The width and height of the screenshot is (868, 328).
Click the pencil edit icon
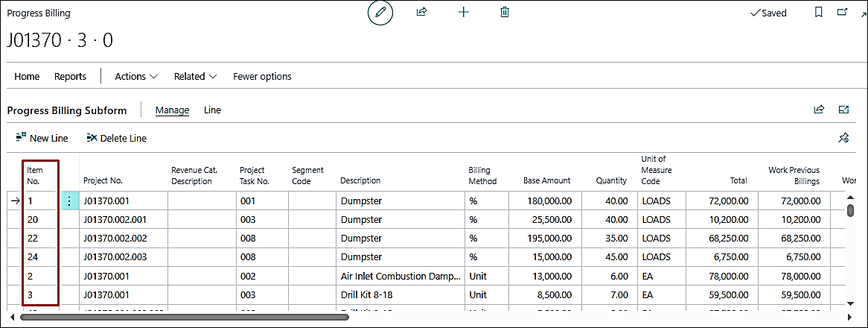tap(380, 13)
